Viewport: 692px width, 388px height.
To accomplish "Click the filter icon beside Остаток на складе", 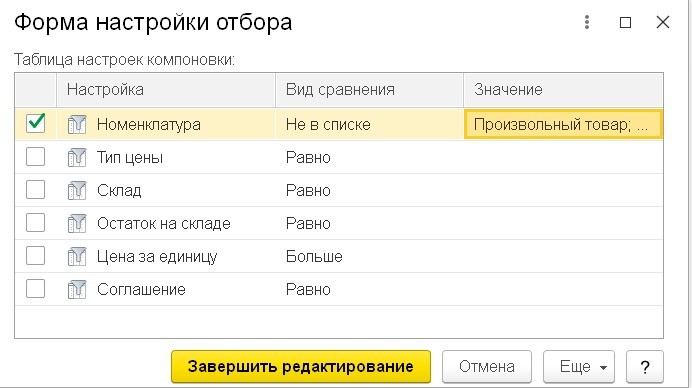I will tap(77, 223).
